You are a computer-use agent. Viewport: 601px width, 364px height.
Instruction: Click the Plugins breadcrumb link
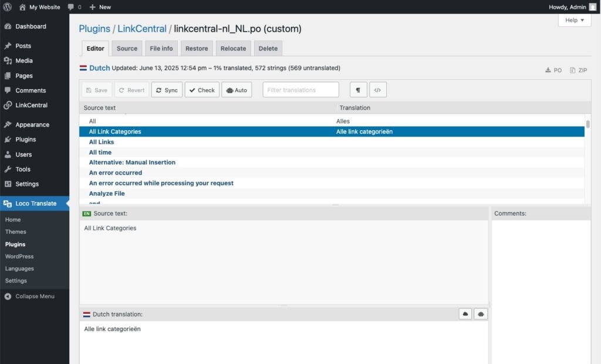(94, 29)
